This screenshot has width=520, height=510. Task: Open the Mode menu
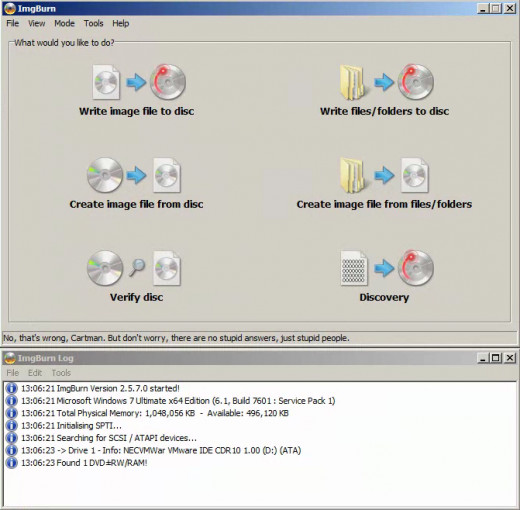[x=64, y=23]
